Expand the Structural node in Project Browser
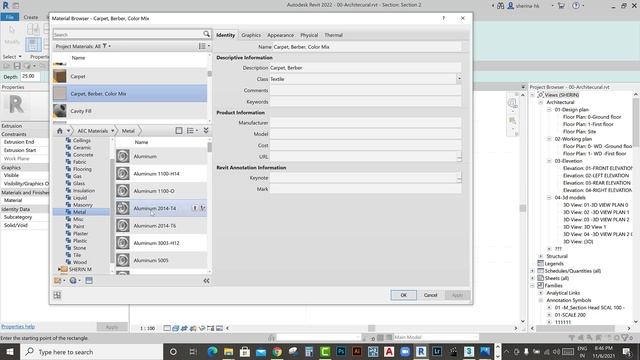Viewport: 640px width, 360px height. tap(541, 256)
